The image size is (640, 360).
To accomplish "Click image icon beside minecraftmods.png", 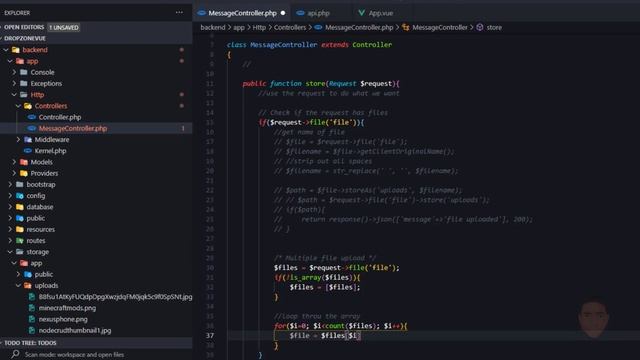I will tap(32, 308).
